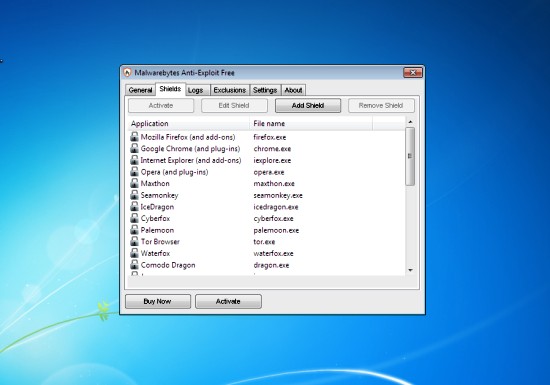Click the lock icon beside Palemoon
The height and width of the screenshot is (385, 550).
(x=134, y=230)
